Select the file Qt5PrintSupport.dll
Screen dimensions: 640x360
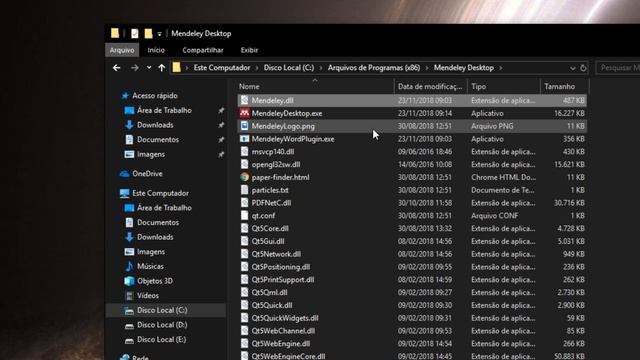click(283, 280)
